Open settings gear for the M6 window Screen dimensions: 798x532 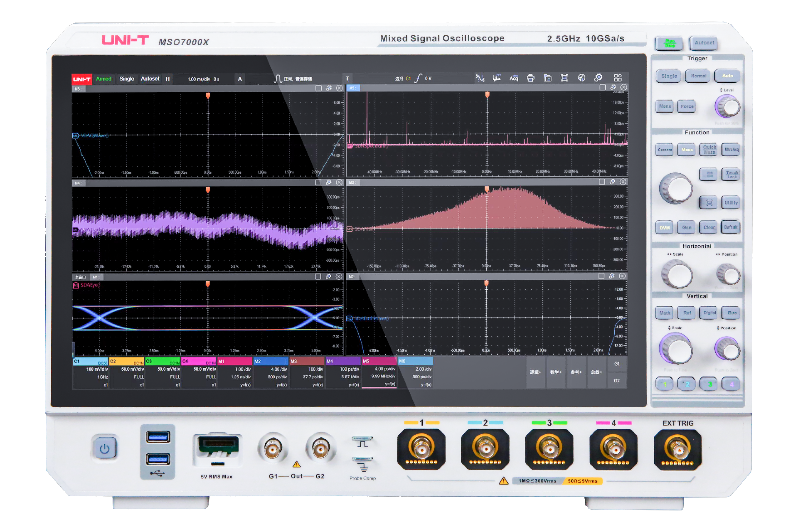329,88
